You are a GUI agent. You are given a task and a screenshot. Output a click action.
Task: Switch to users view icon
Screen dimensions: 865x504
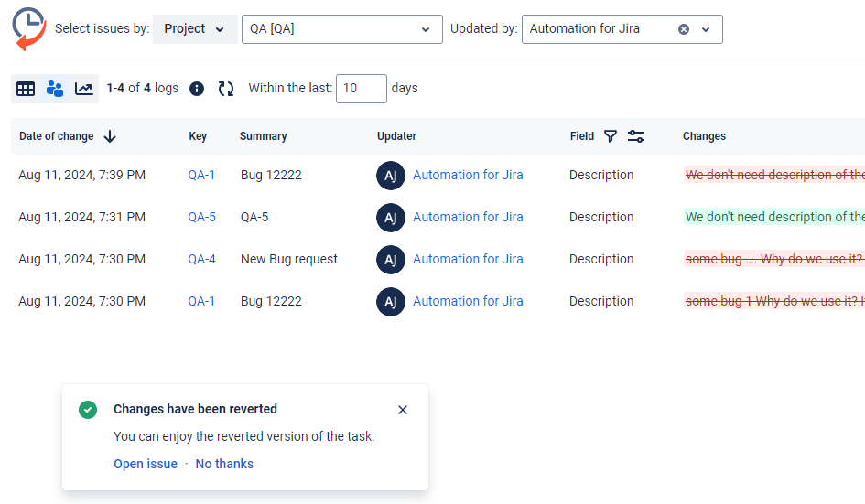[x=55, y=89]
